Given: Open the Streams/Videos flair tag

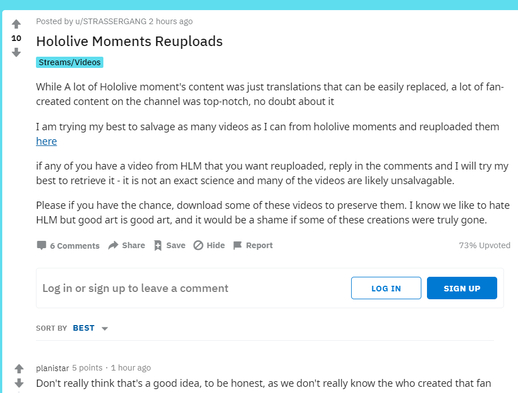Looking at the screenshot, I should tap(69, 62).
